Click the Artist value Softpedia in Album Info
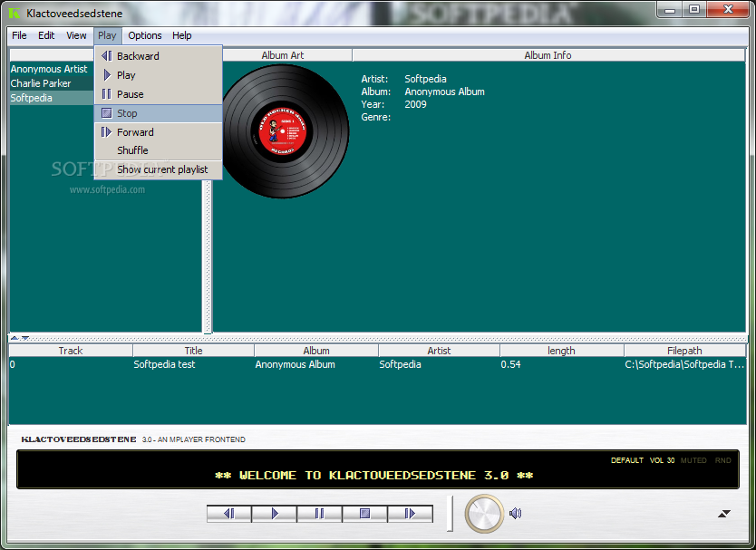The height and width of the screenshot is (550, 756). tap(425, 79)
